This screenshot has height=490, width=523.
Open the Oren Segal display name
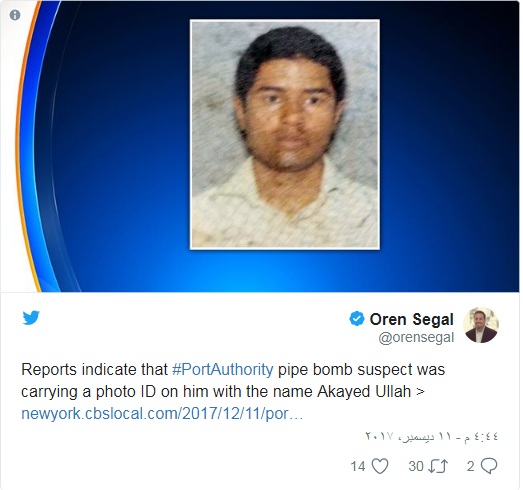tap(412, 320)
